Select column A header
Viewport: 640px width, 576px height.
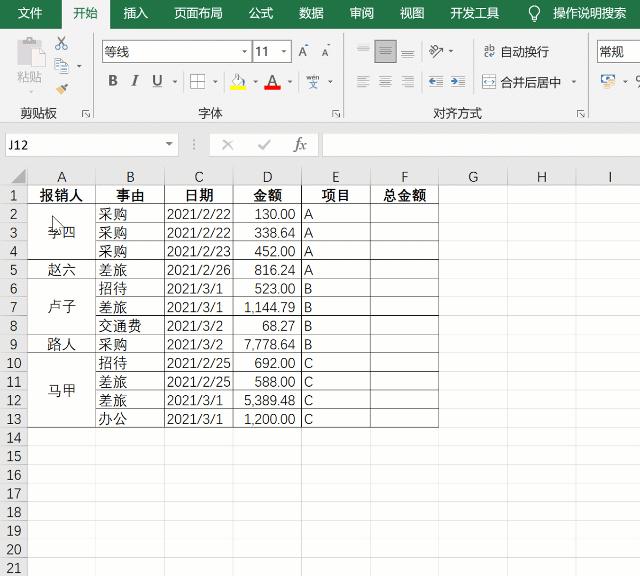tap(62, 177)
